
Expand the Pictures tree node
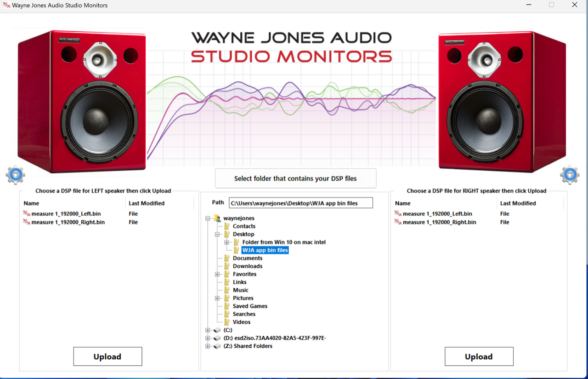click(x=217, y=299)
